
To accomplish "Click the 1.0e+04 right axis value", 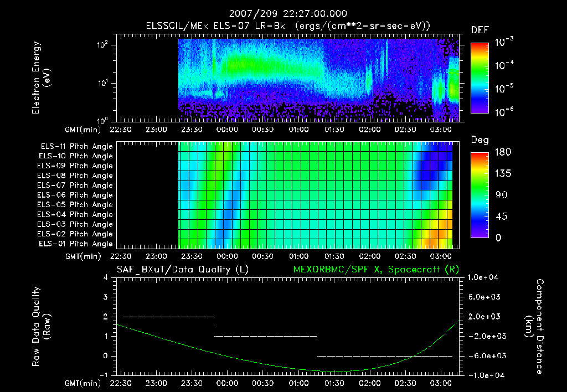I will pos(483,278).
